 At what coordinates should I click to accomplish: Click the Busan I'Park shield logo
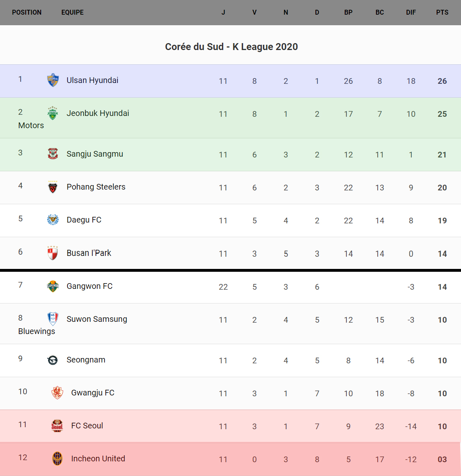pyautogui.click(x=53, y=253)
